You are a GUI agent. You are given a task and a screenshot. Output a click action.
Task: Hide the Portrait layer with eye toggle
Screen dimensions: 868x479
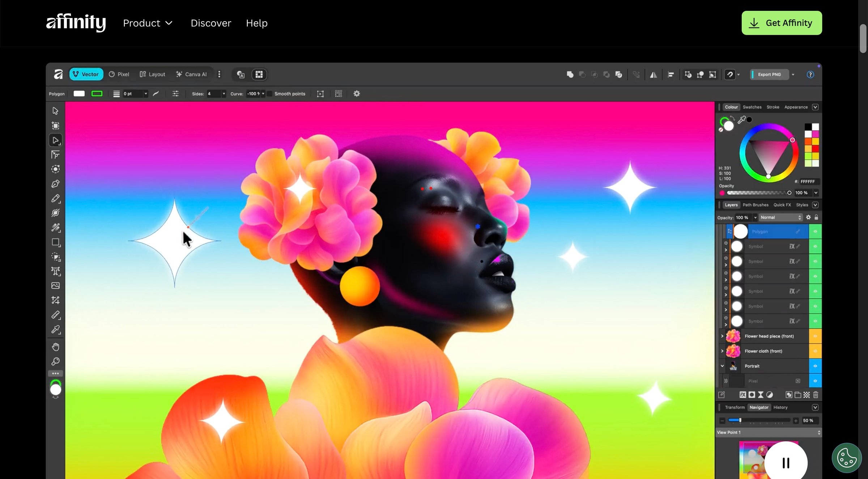(x=815, y=366)
